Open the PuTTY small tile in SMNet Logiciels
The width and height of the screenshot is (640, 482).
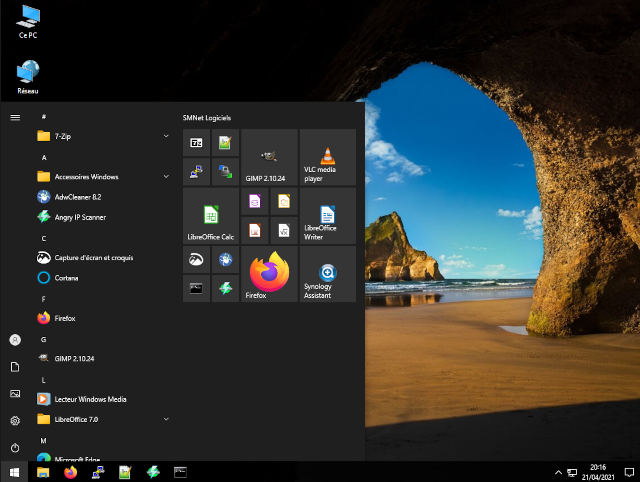196,171
